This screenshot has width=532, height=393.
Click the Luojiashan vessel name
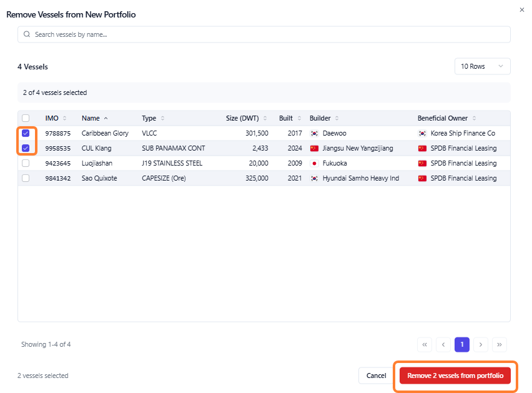coord(97,163)
